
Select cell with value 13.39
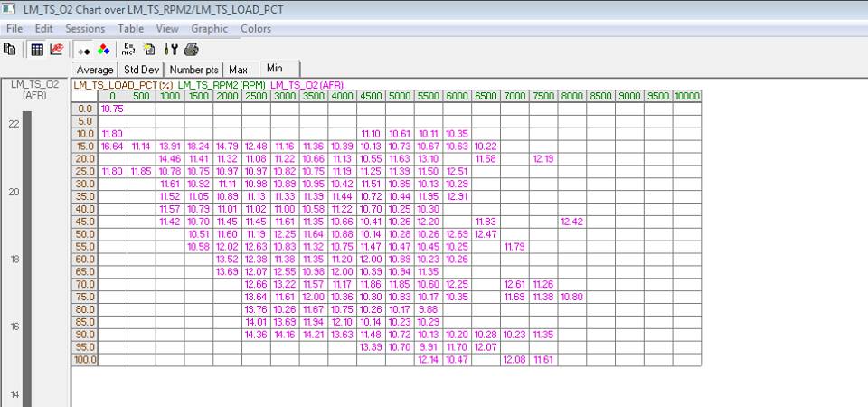(x=371, y=347)
